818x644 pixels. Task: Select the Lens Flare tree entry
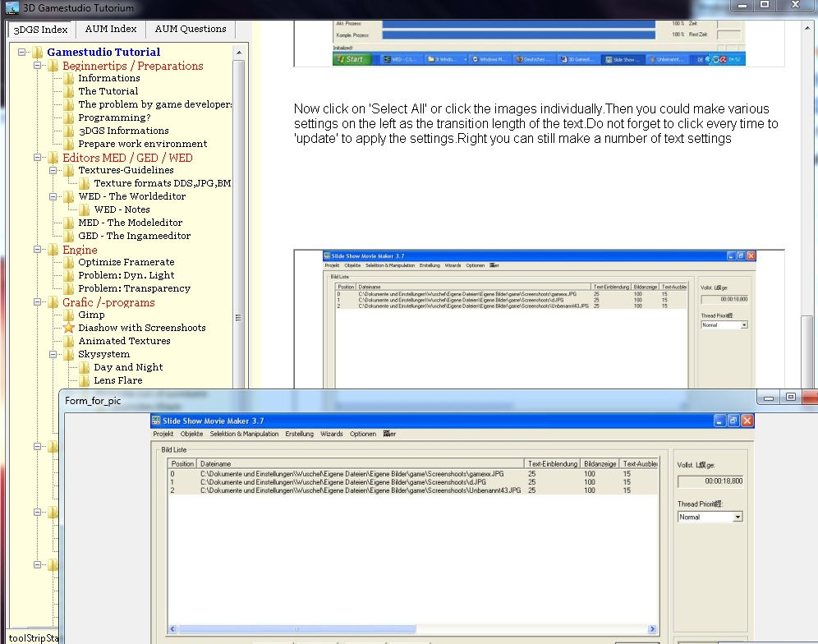(x=118, y=380)
